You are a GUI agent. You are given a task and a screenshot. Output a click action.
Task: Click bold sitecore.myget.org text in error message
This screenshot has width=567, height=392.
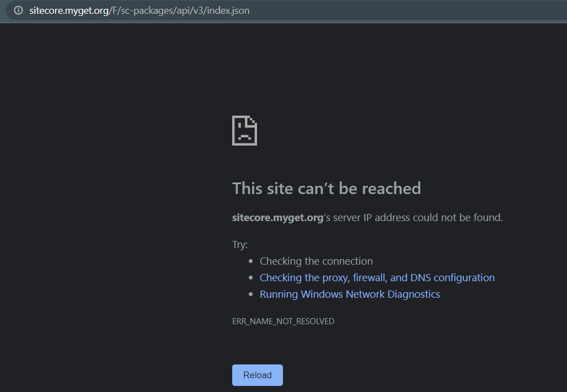pos(278,218)
